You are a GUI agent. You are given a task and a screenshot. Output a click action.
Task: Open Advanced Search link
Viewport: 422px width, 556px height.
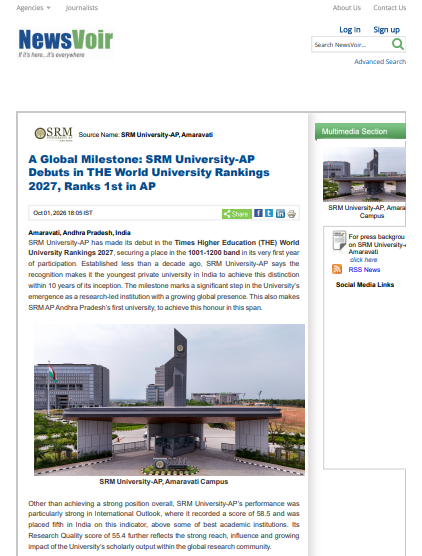(x=380, y=62)
